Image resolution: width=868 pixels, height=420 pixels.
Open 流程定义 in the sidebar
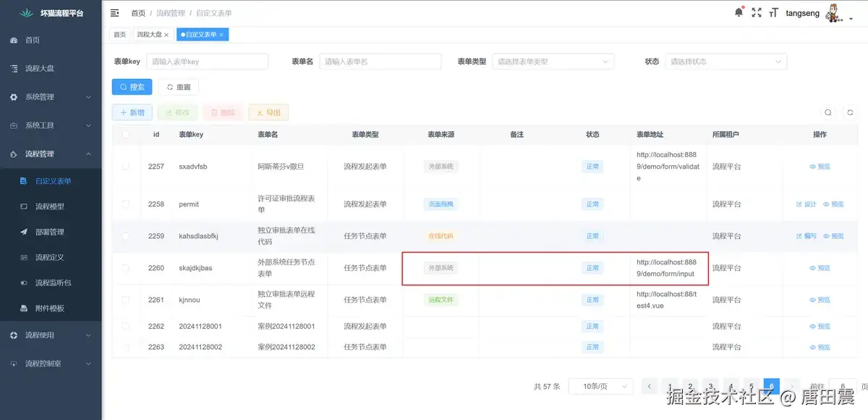[51, 257]
